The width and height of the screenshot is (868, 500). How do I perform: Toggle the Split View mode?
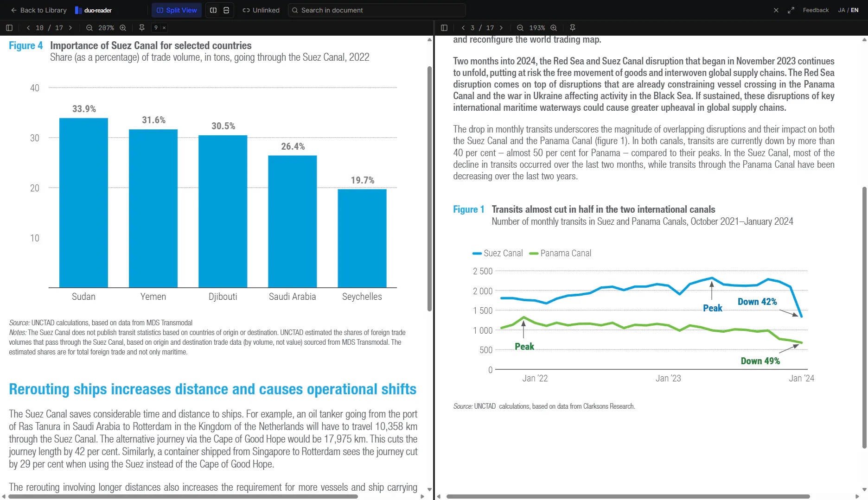pyautogui.click(x=177, y=10)
